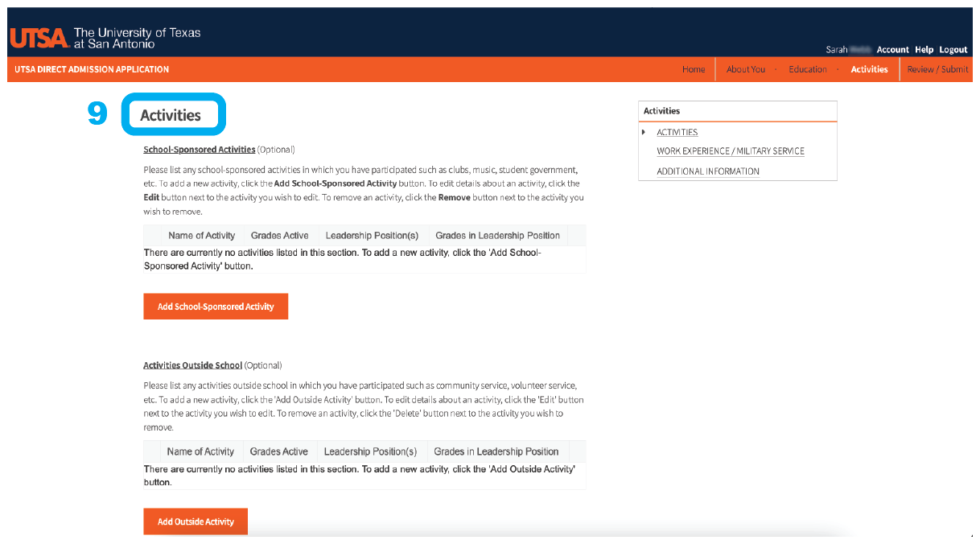This screenshot has height=544, width=980.
Task: Select ACTIVITIES in the sidebar panel
Action: click(x=677, y=132)
